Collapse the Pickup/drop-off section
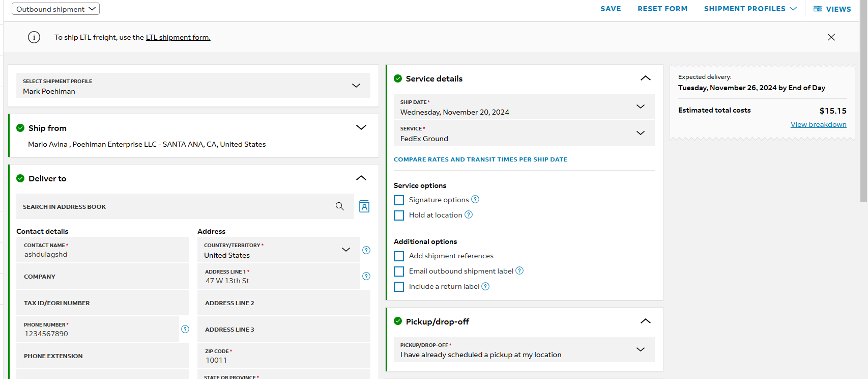This screenshot has height=379, width=868. coord(646,321)
